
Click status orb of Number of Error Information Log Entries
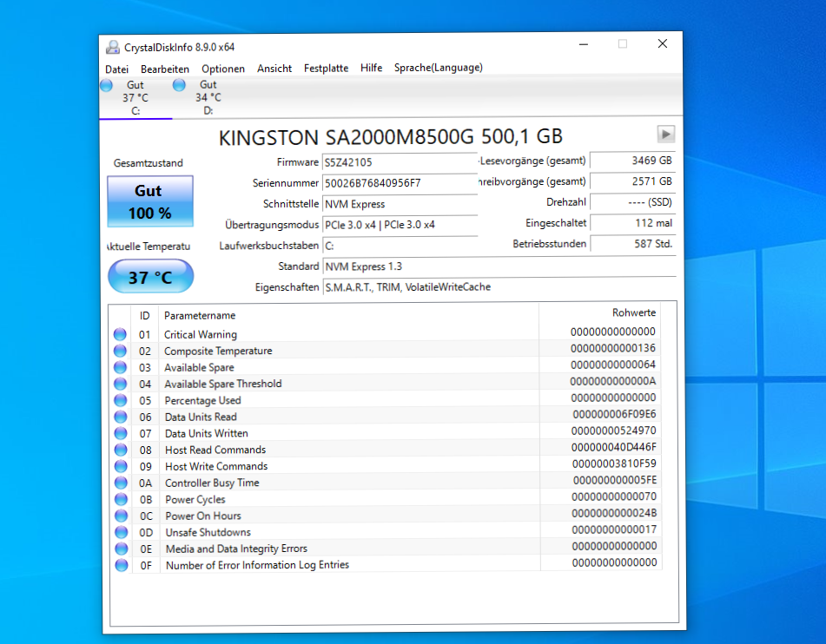point(121,565)
